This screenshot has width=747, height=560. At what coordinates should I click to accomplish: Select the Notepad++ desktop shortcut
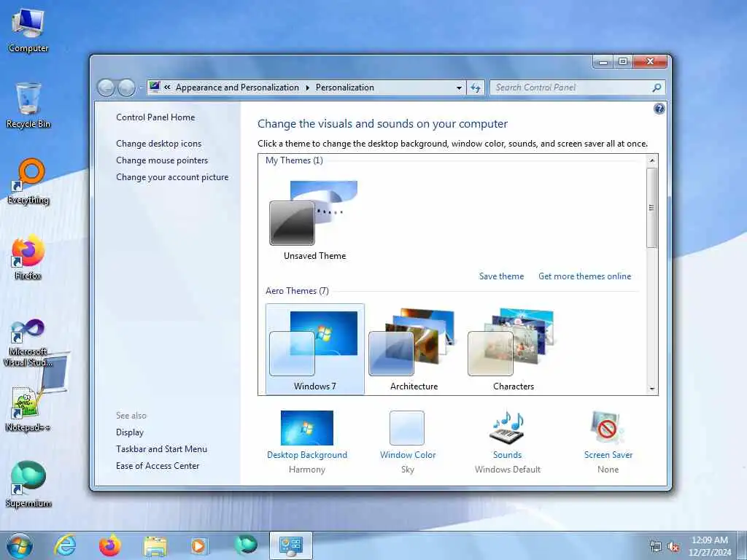pos(28,408)
